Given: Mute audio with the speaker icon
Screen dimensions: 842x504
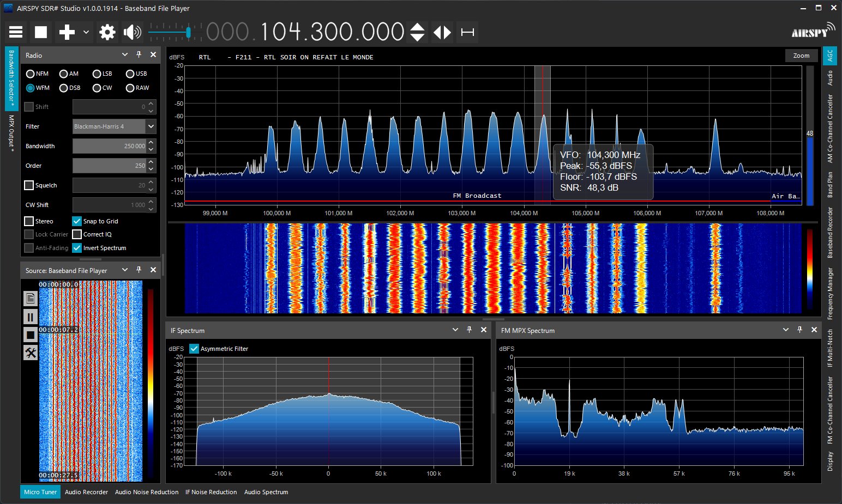Looking at the screenshot, I should click(132, 32).
